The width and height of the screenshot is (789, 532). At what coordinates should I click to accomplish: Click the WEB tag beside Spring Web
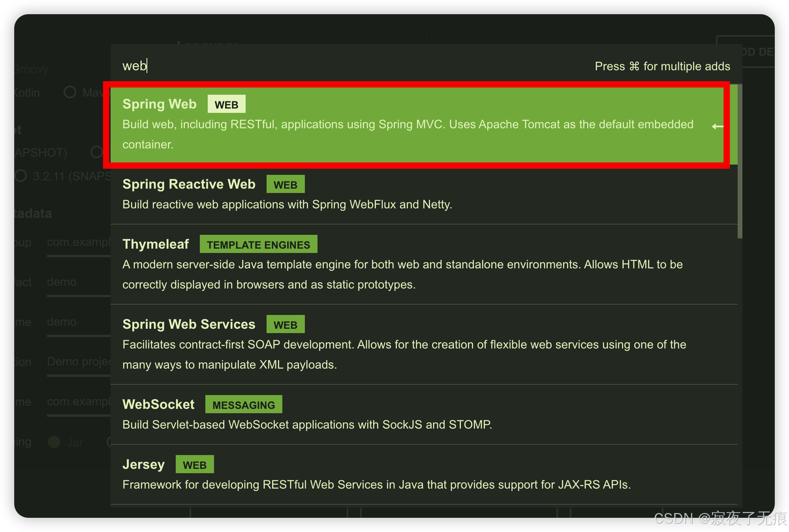[226, 105]
